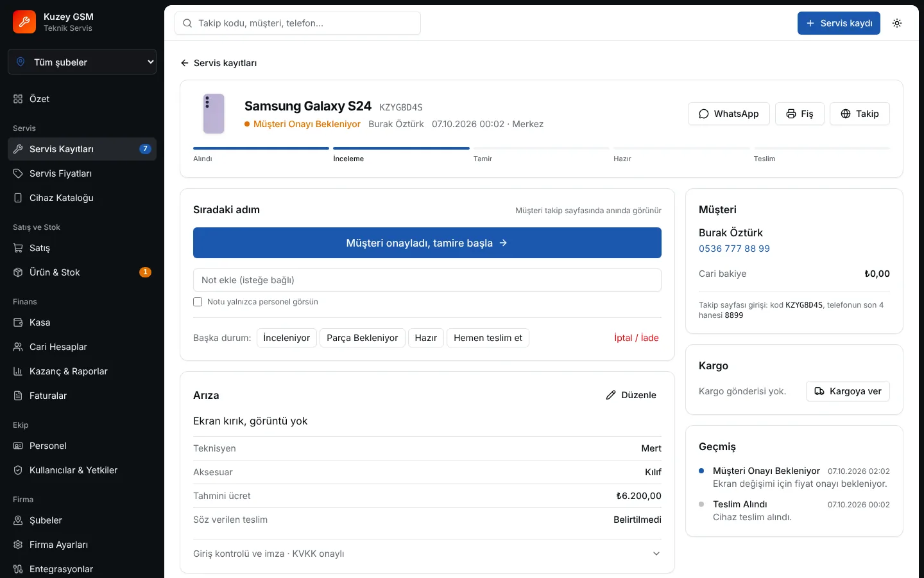
Task: Open the Satış section
Action: coord(82,248)
